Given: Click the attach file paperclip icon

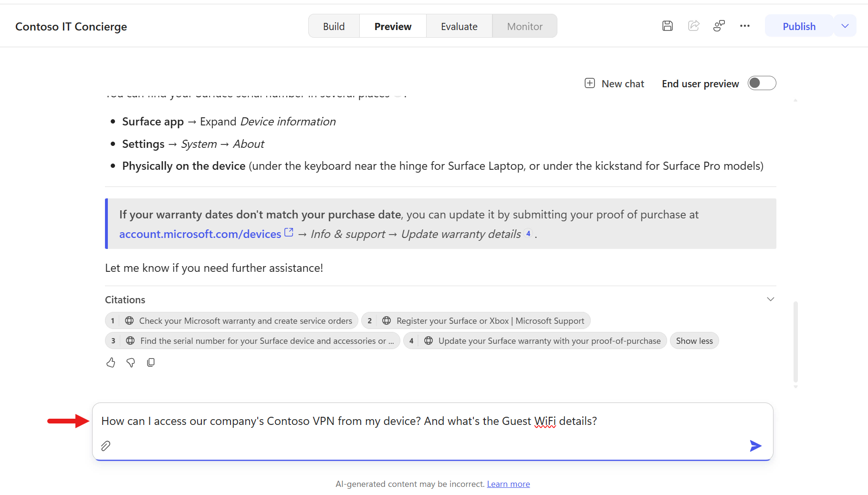Looking at the screenshot, I should tap(106, 446).
